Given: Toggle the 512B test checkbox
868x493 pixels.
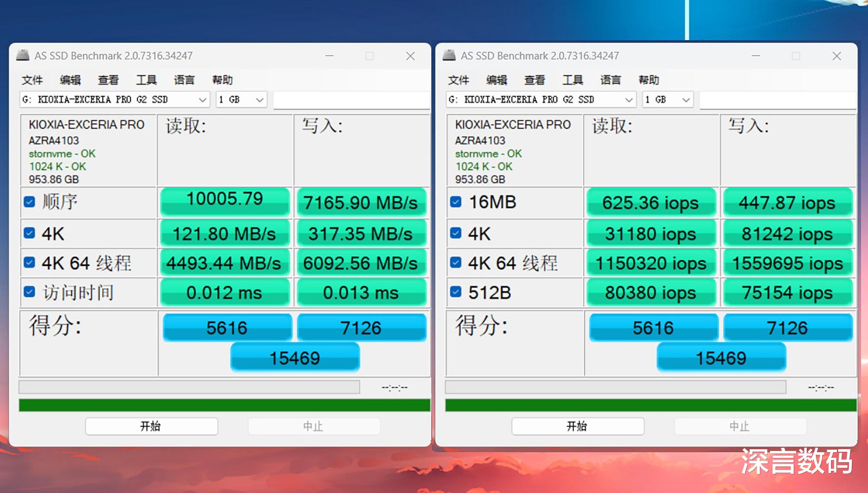Looking at the screenshot, I should (x=456, y=292).
